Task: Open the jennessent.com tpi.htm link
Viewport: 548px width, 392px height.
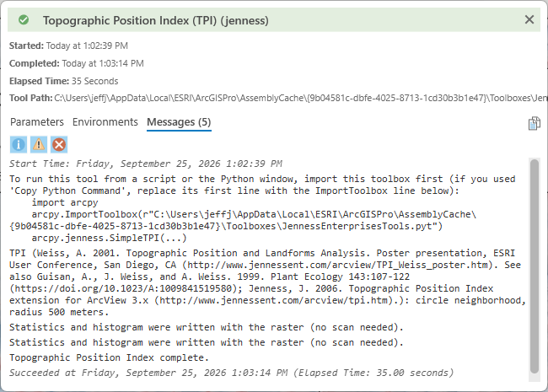Action: (274, 300)
